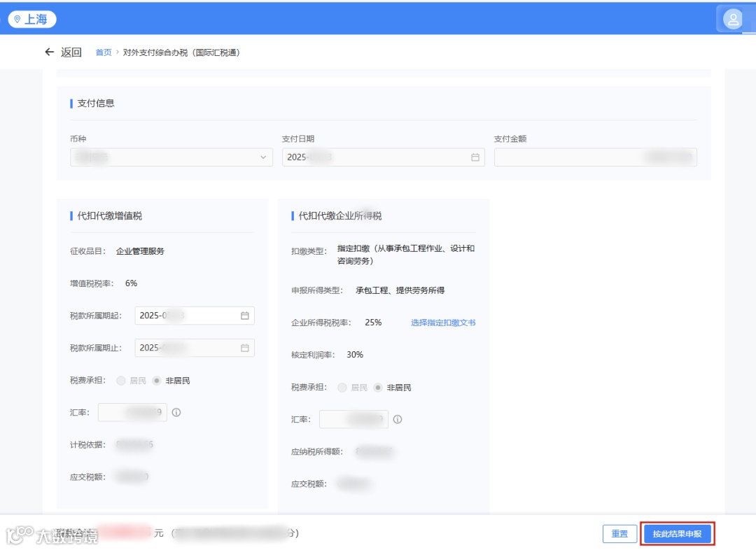Click the back arrow icon

click(x=49, y=52)
